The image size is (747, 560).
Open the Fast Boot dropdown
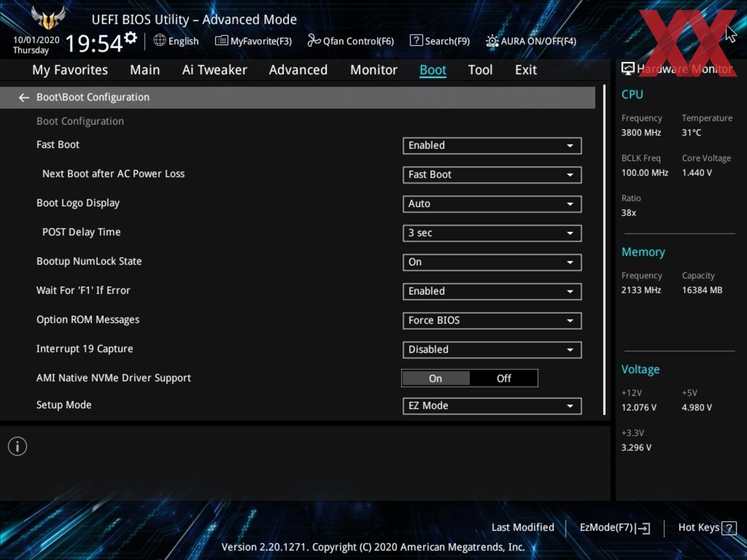[x=492, y=145]
